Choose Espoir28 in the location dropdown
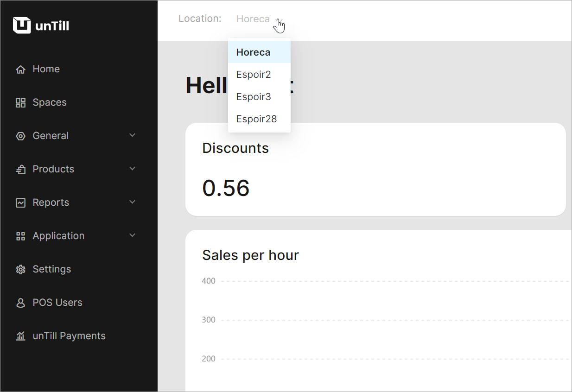The height and width of the screenshot is (392, 572). coord(256,119)
